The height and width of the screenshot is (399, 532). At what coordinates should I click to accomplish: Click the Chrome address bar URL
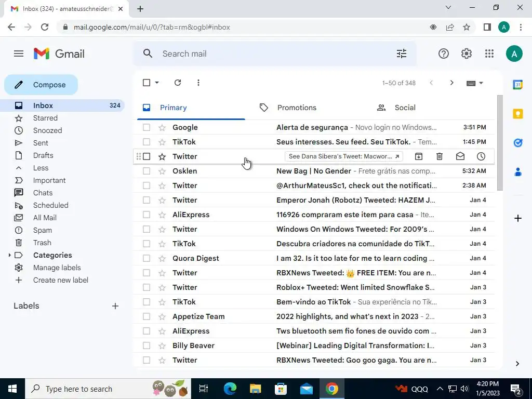(152, 27)
